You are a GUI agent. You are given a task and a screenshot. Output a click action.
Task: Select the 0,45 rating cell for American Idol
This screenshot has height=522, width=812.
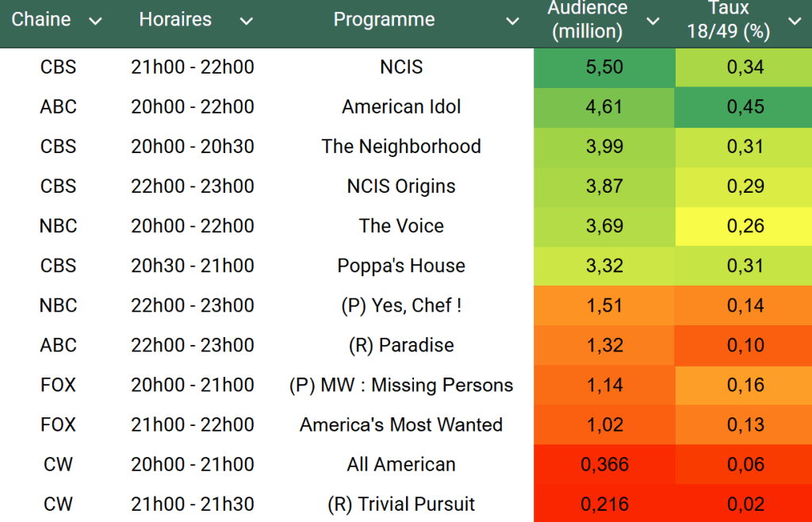tap(745, 107)
